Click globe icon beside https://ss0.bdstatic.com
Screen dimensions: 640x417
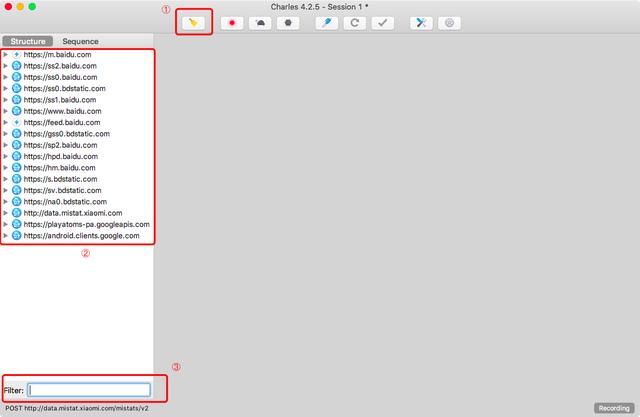click(x=17, y=88)
